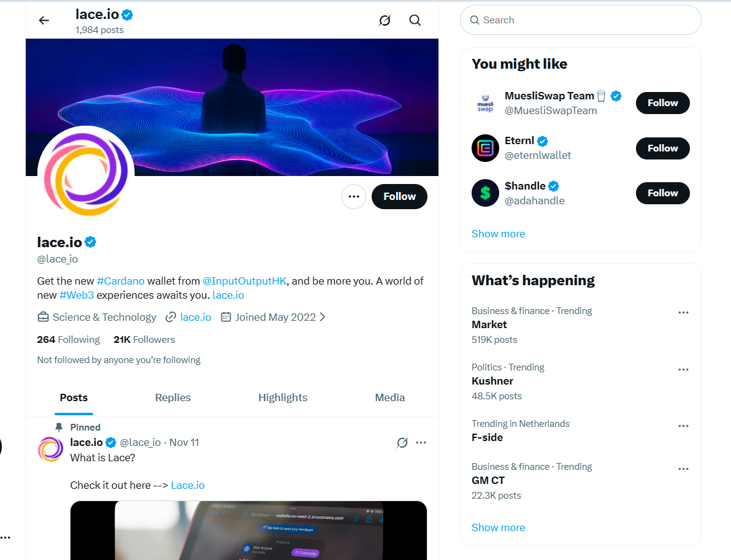This screenshot has width=731, height=560.
Task: Follow MuesliSwap Team account
Action: coord(662,103)
